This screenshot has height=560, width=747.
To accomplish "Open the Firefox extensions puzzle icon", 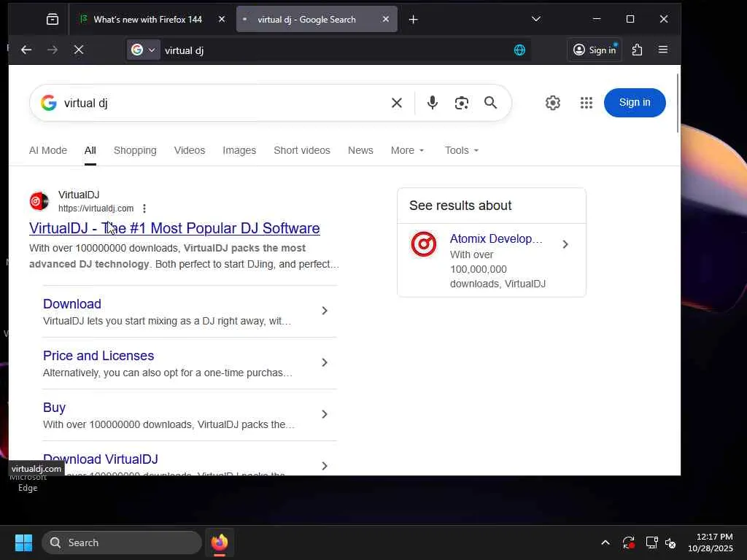I will point(637,50).
